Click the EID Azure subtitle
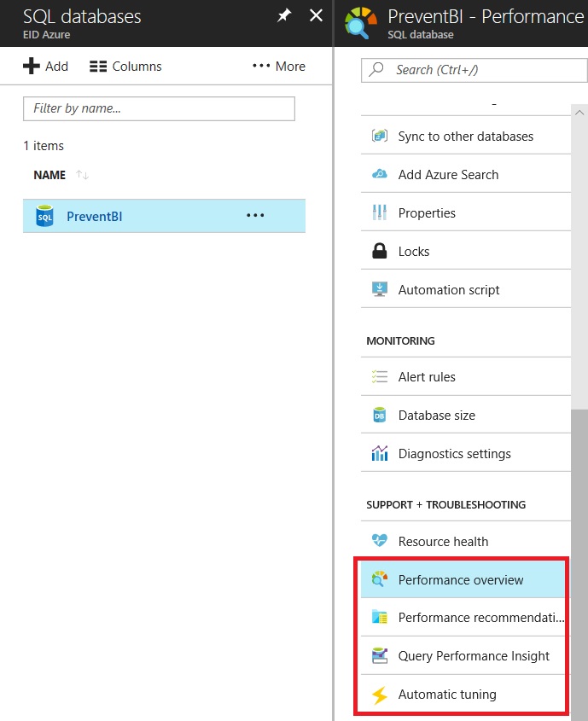The width and height of the screenshot is (588, 721). coord(46,34)
